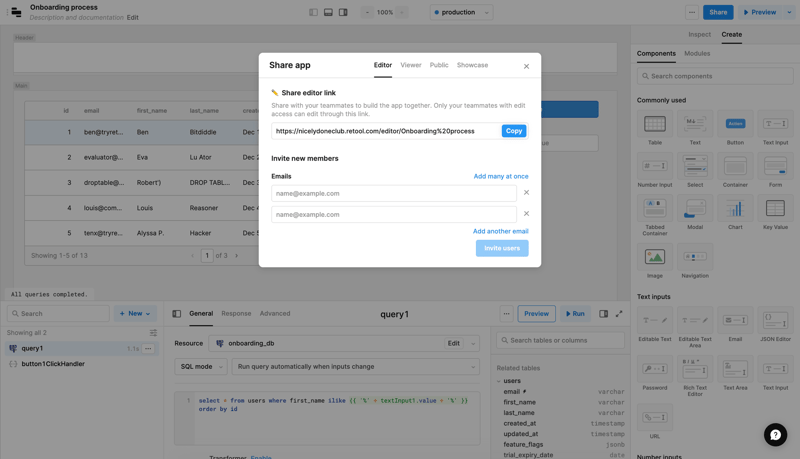Viewport: 800px width, 459px height.
Task: Add an Email input component
Action: [735, 324]
